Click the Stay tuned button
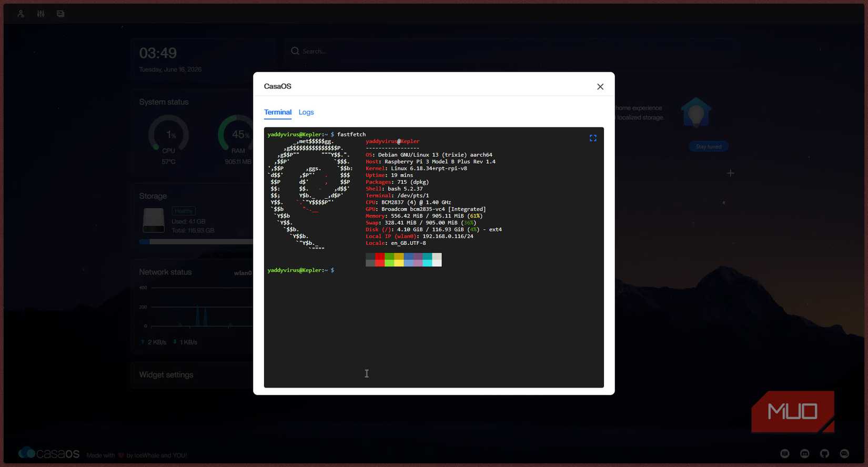 click(709, 147)
